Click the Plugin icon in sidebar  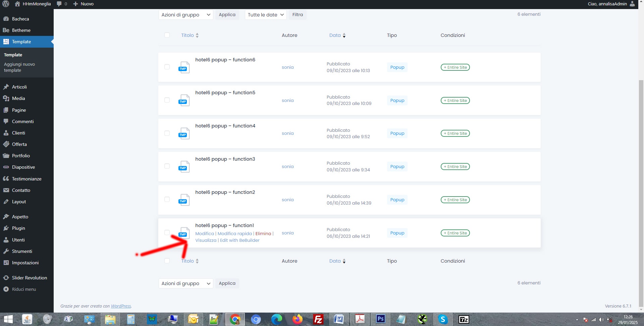[x=6, y=228]
